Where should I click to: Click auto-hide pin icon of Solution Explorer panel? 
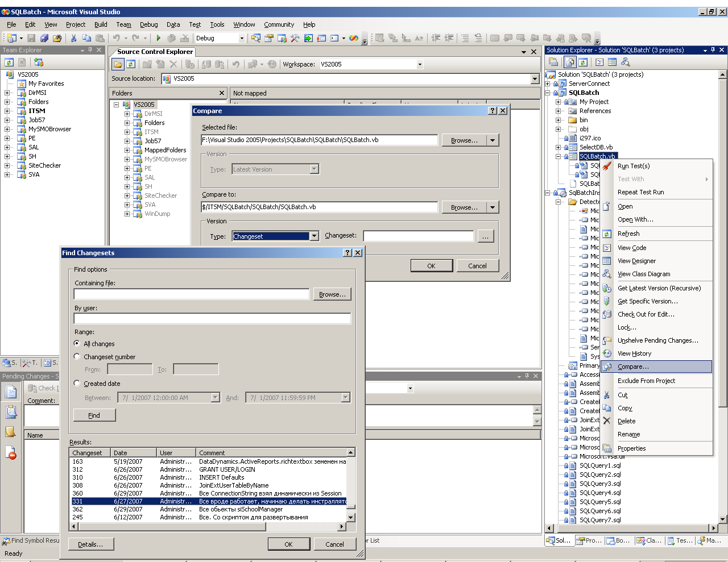point(713,50)
